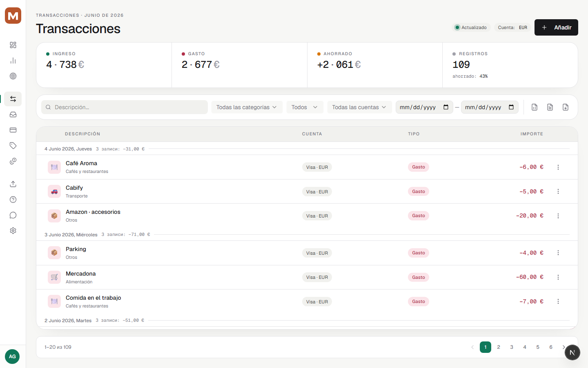The height and width of the screenshot is (368, 588).
Task: Click the Amazon · accesorios transaction name
Action: click(x=93, y=212)
